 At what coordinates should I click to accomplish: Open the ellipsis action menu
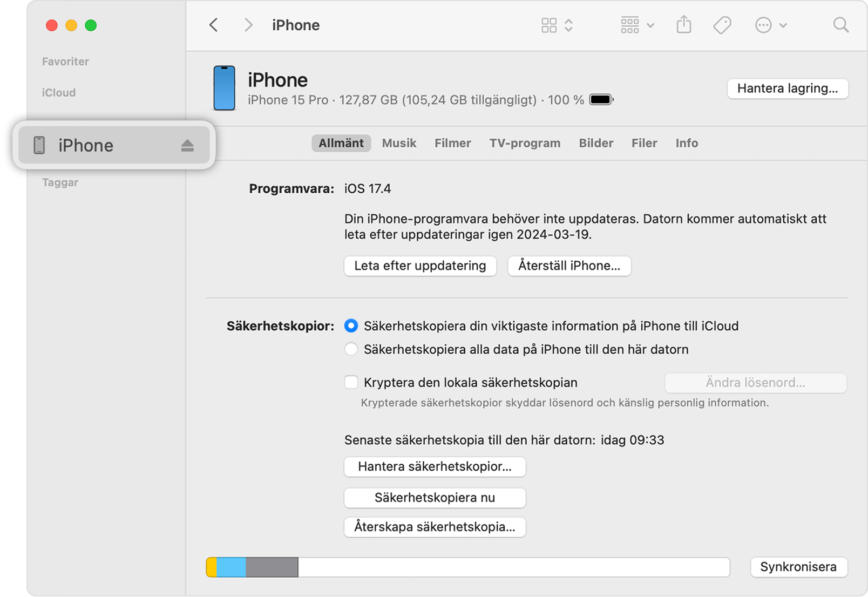pos(763,25)
